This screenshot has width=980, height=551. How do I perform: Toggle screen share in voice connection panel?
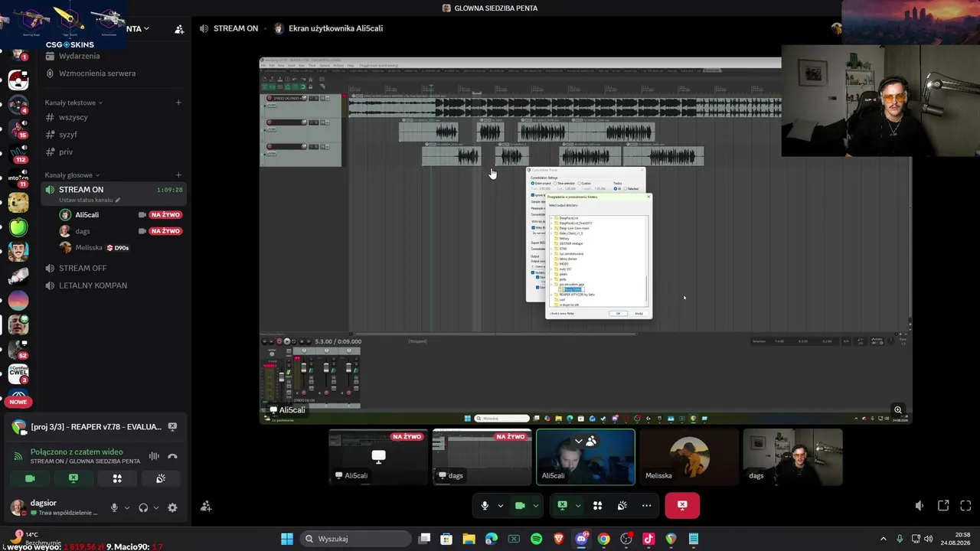pyautogui.click(x=73, y=478)
